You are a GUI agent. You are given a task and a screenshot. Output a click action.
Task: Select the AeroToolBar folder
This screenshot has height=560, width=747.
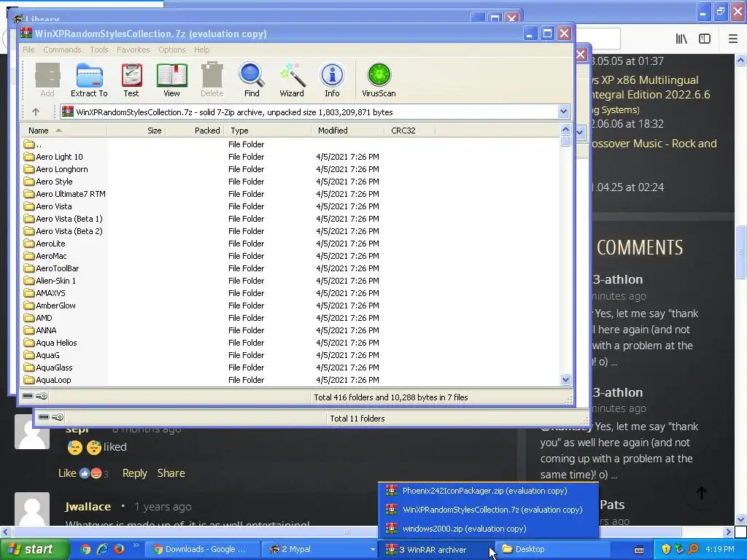[x=52, y=268]
